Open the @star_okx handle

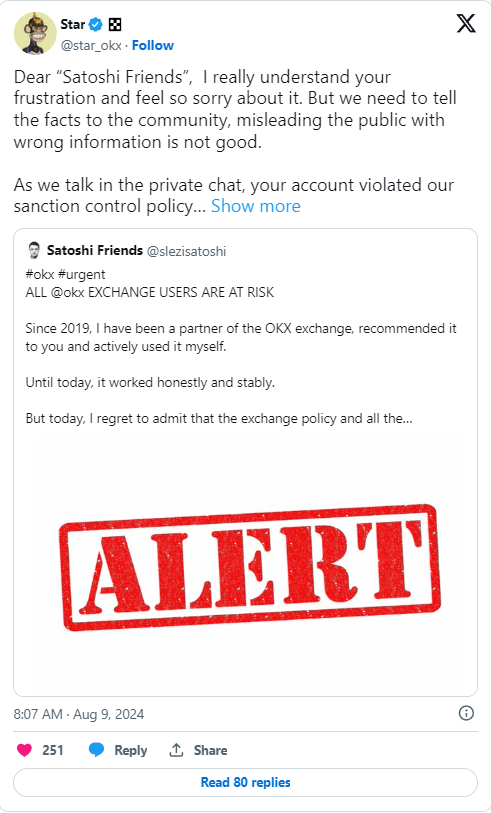(91, 46)
